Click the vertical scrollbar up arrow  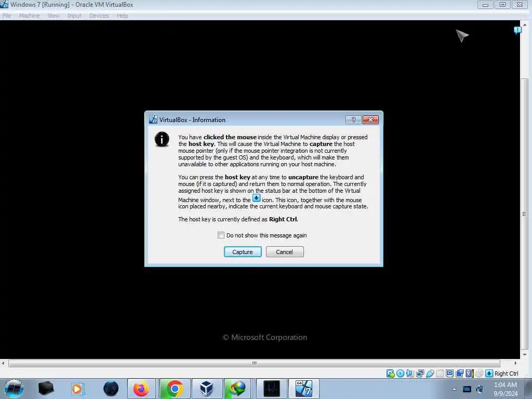point(525,24)
